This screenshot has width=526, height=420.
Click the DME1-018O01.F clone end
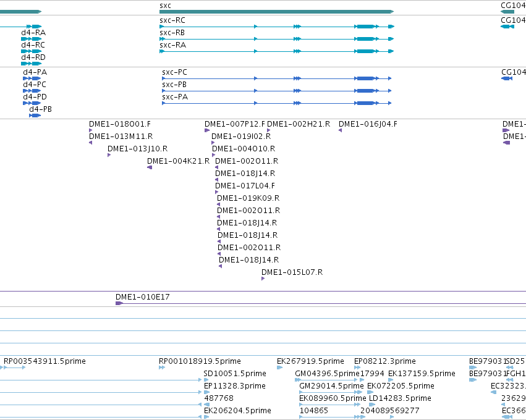120,124
